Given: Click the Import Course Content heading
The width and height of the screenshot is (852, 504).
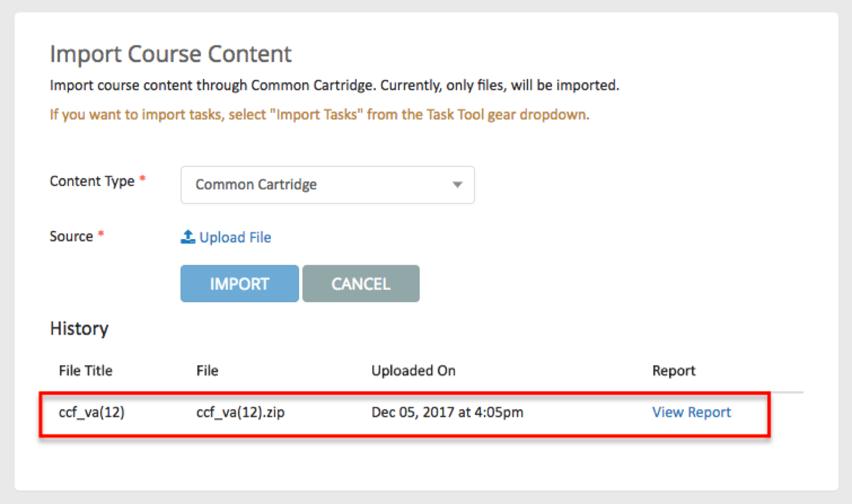Looking at the screenshot, I should (171, 54).
